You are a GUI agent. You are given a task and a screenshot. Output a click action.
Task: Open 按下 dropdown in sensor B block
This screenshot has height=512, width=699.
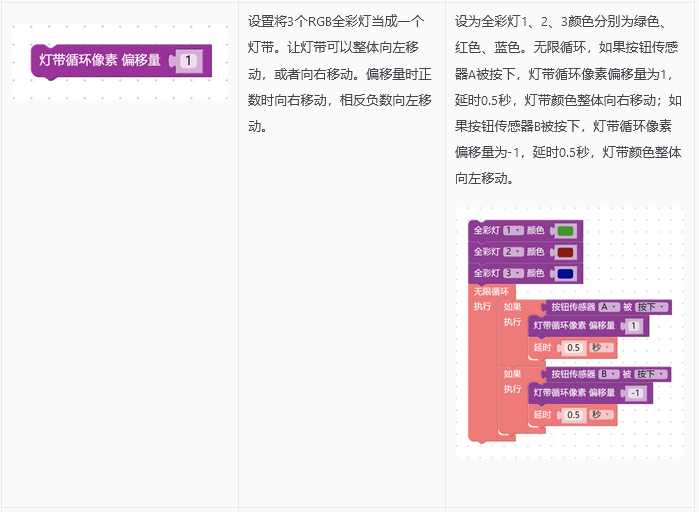pos(652,374)
